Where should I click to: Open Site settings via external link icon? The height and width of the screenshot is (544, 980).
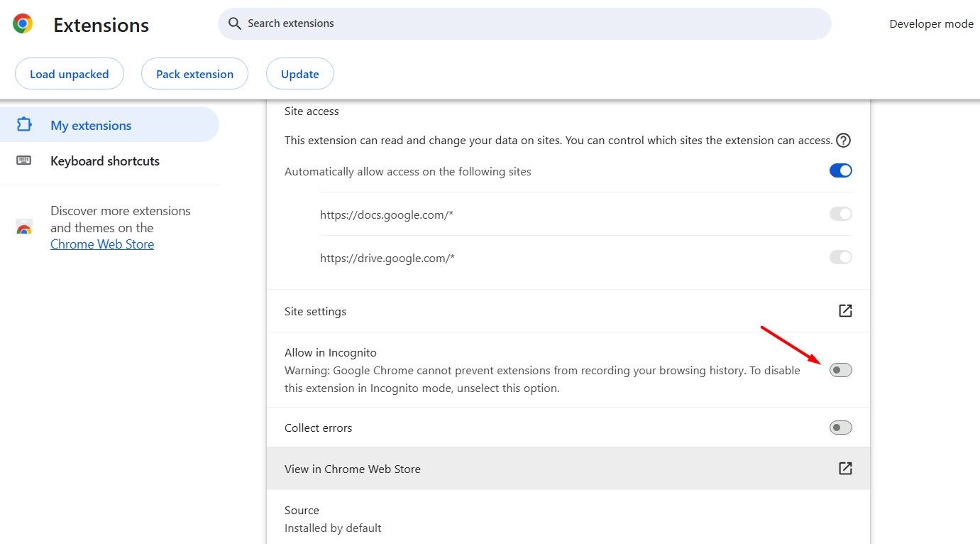(x=845, y=311)
